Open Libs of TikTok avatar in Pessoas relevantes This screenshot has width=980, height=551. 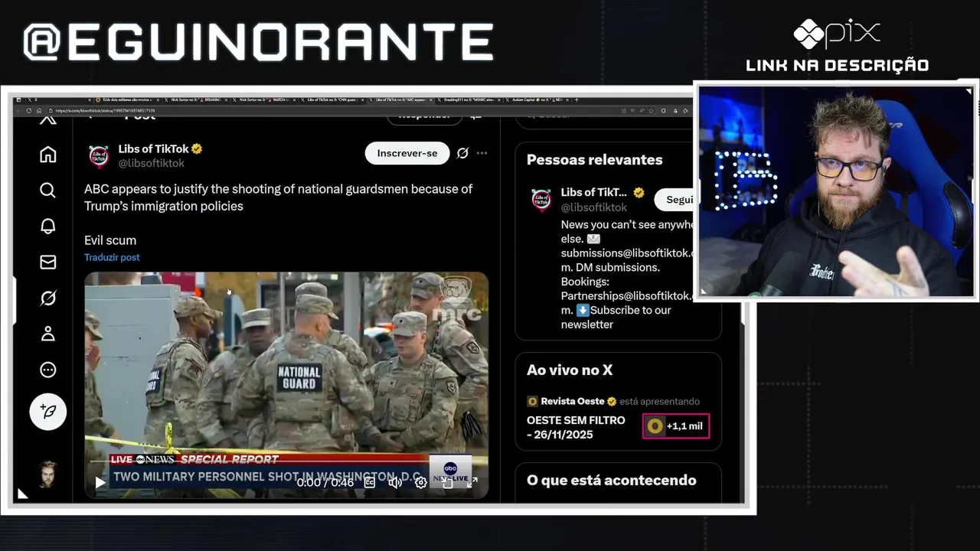click(541, 200)
